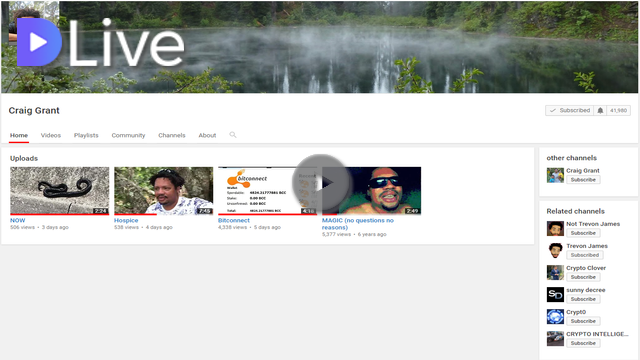640x360 pixels.
Task: Click sunny decree SD avatar
Action: point(555,295)
